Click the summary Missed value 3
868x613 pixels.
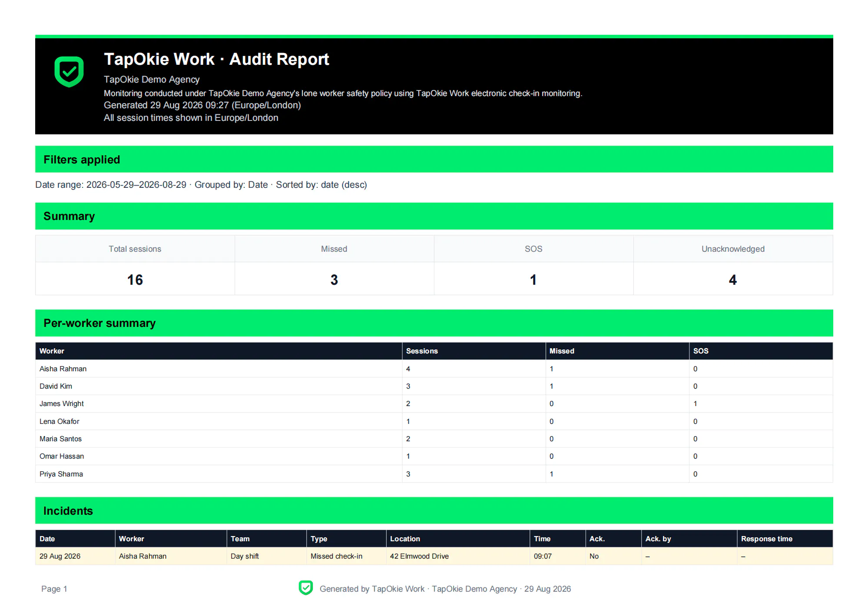pyautogui.click(x=334, y=280)
